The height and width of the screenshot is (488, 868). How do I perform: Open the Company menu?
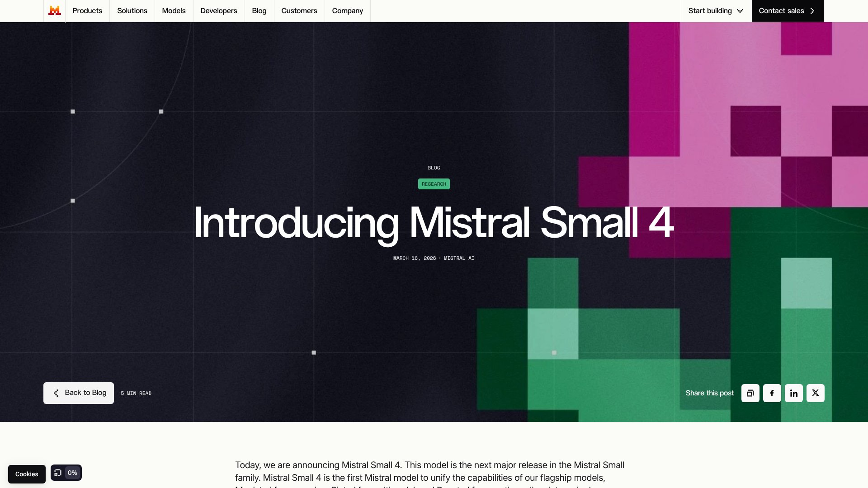(x=348, y=10)
